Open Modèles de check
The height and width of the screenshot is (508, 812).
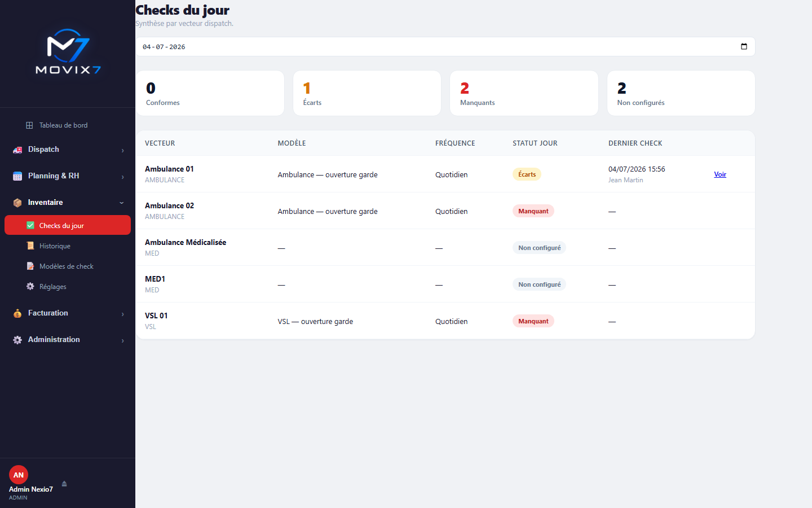click(x=68, y=266)
